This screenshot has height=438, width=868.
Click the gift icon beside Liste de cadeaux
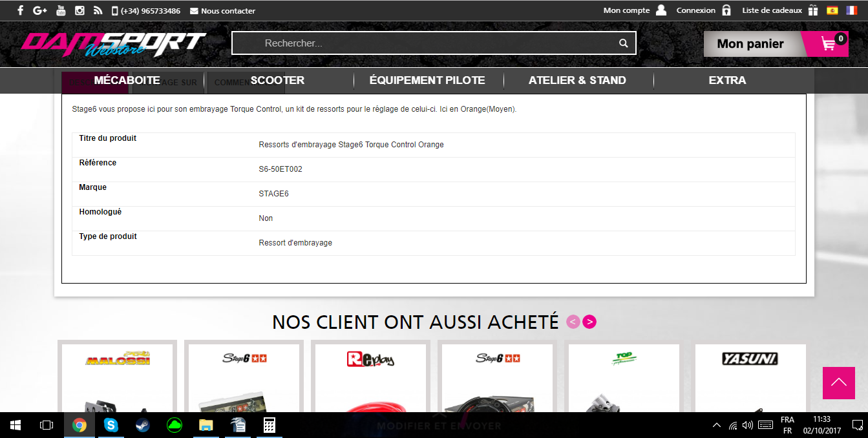813,10
